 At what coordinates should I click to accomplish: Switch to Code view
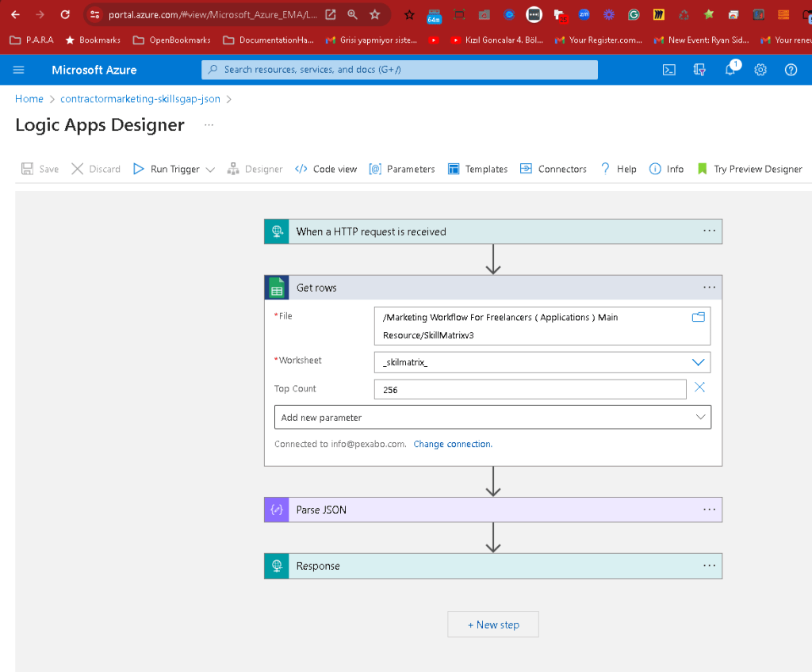pyautogui.click(x=326, y=169)
